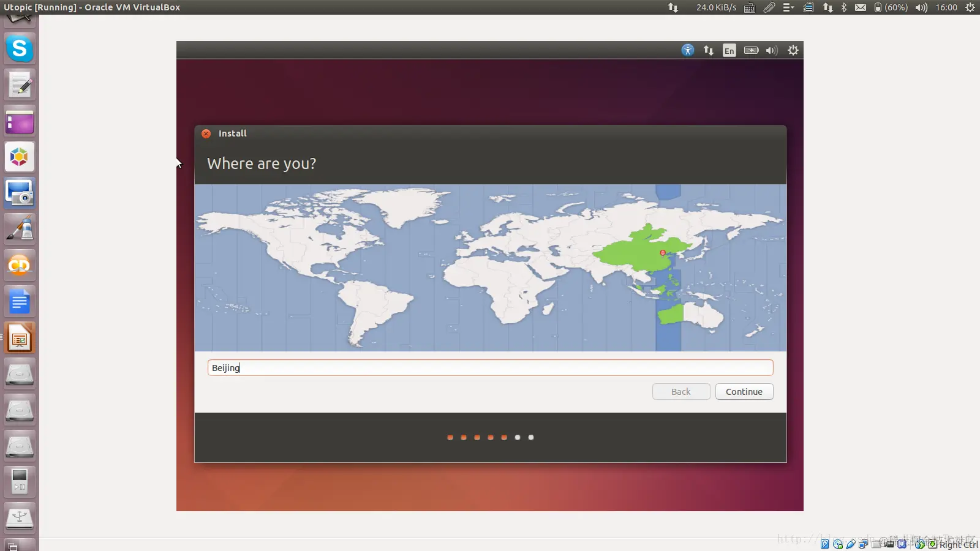Open the blue document app in launcher
The height and width of the screenshot is (551, 980).
(x=20, y=302)
